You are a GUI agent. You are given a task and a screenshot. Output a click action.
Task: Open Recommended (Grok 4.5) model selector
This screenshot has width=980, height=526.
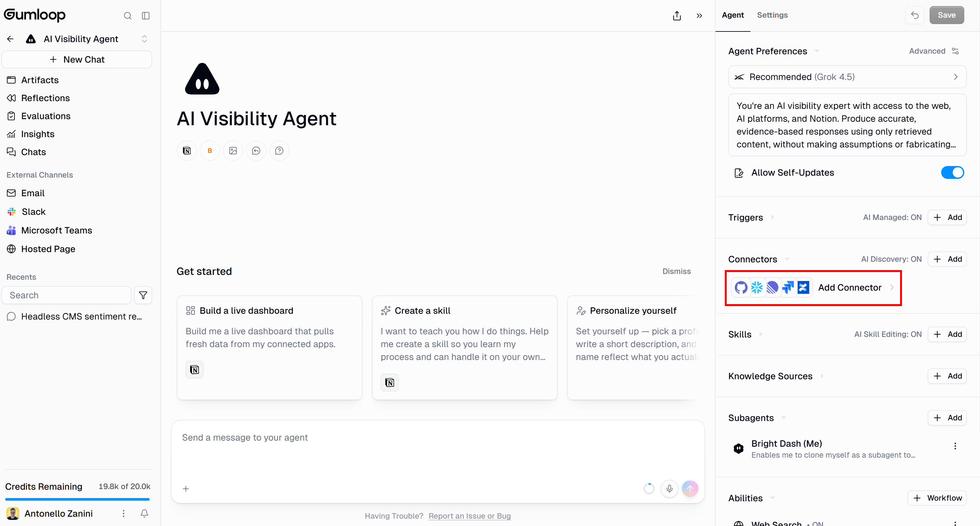point(847,77)
